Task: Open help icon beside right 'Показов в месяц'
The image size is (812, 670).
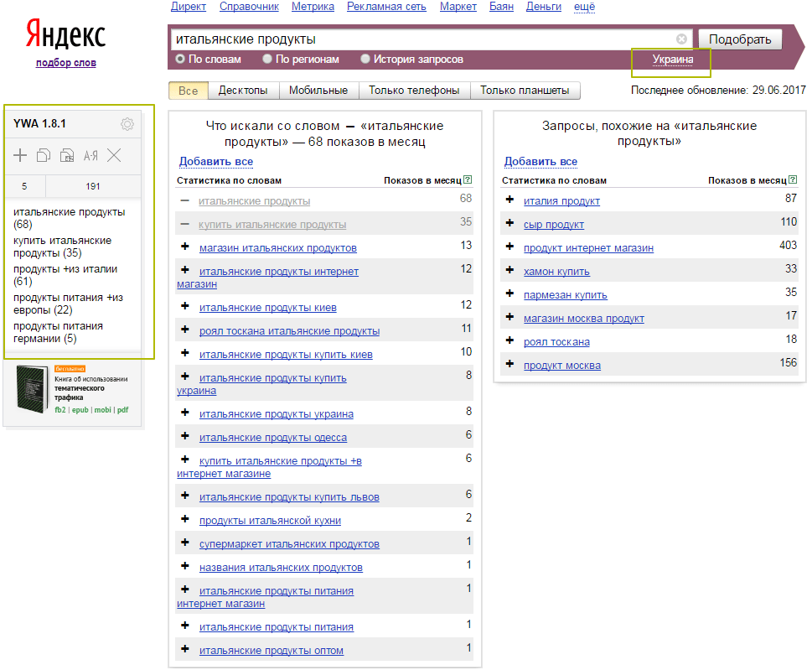Action: coord(793,179)
